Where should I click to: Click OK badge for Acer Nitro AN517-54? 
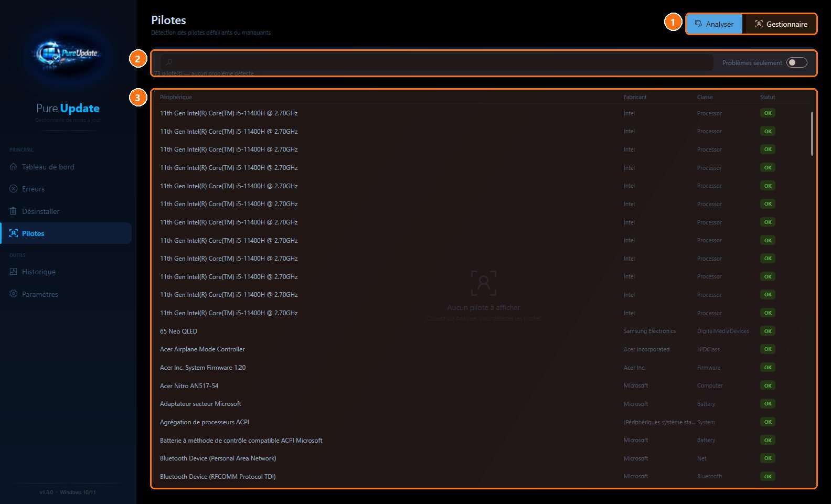coord(768,385)
